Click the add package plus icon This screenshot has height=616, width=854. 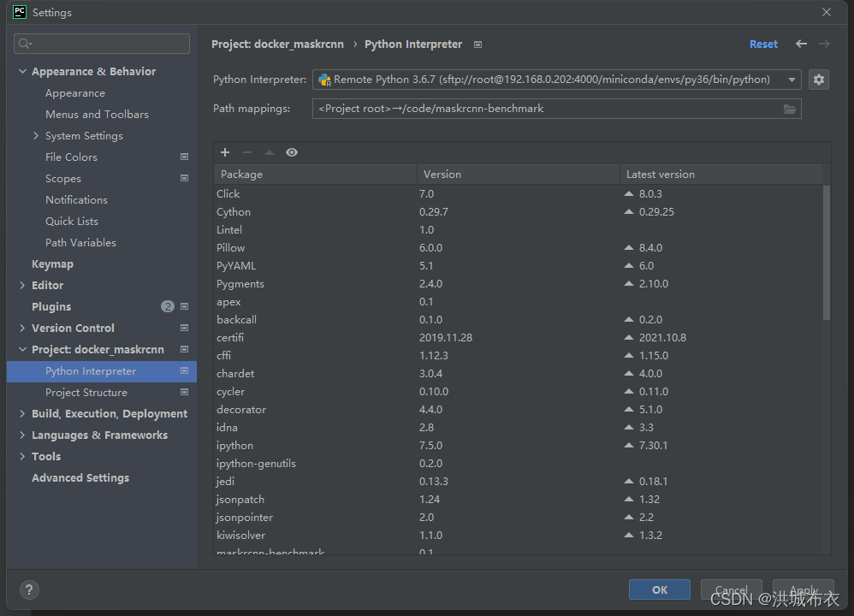point(225,152)
